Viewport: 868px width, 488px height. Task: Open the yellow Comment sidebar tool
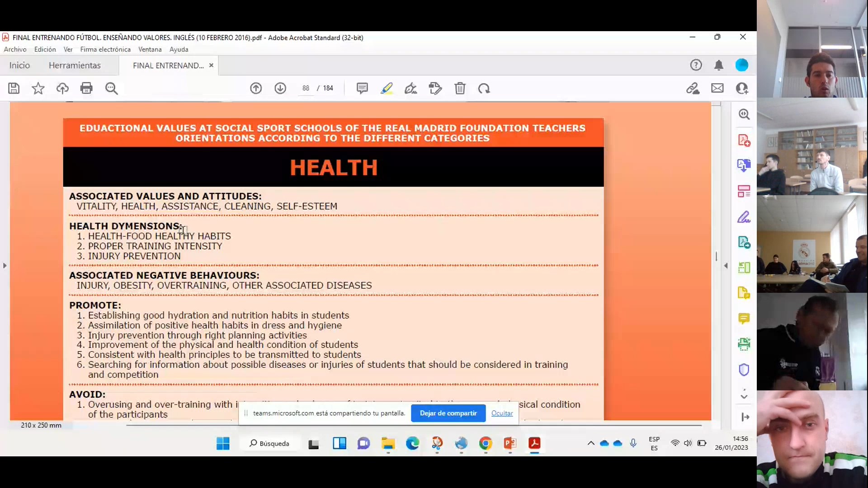click(744, 319)
